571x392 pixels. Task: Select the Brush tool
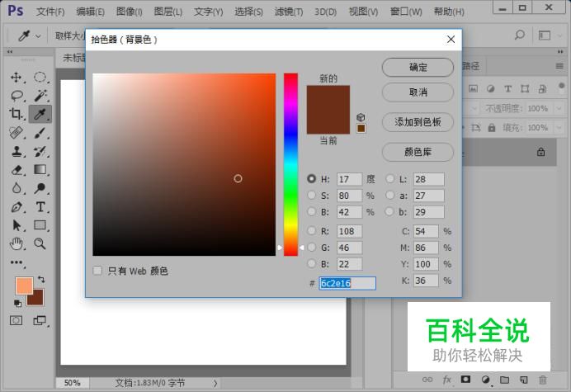(40, 133)
